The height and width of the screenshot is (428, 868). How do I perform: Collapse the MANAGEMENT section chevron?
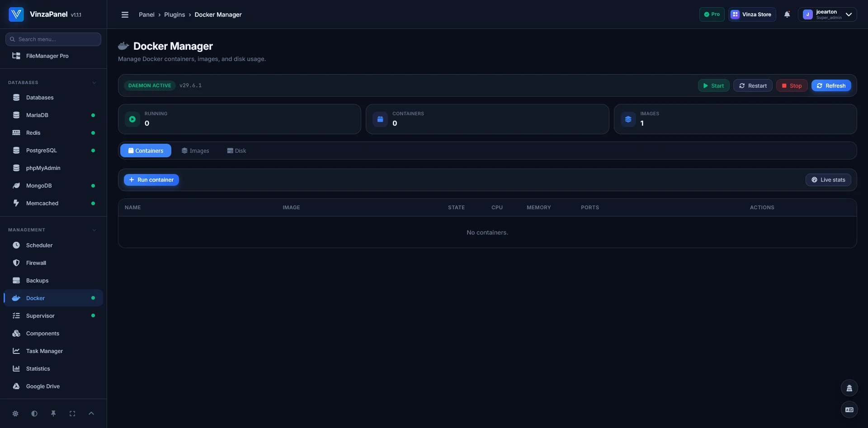pos(94,230)
